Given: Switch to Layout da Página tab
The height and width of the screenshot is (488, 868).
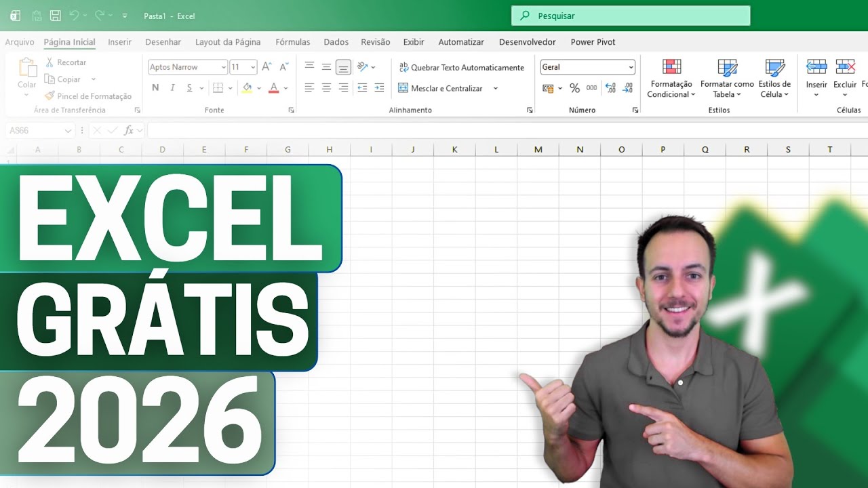Looking at the screenshot, I should click(x=228, y=42).
